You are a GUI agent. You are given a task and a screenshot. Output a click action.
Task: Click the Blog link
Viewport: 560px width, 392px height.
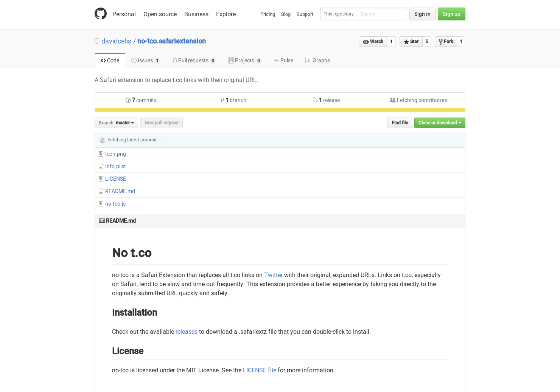[x=286, y=14]
